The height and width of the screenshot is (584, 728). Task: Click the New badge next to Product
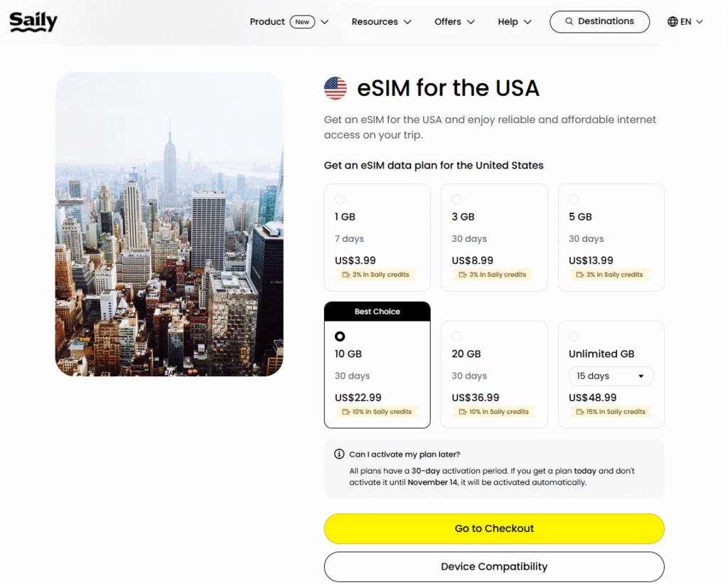[x=302, y=21]
